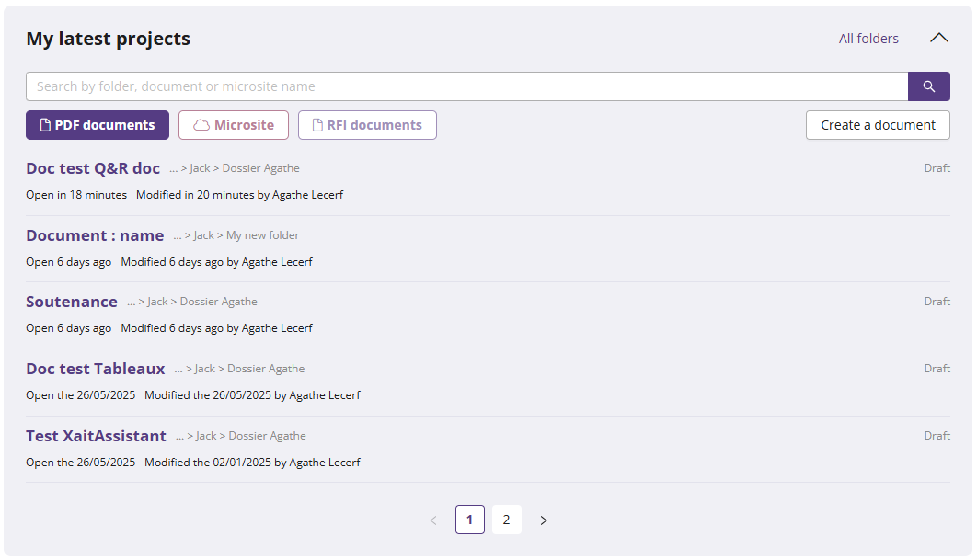This screenshot has height=560, width=977.
Task: Open the All folders link
Action: point(868,39)
